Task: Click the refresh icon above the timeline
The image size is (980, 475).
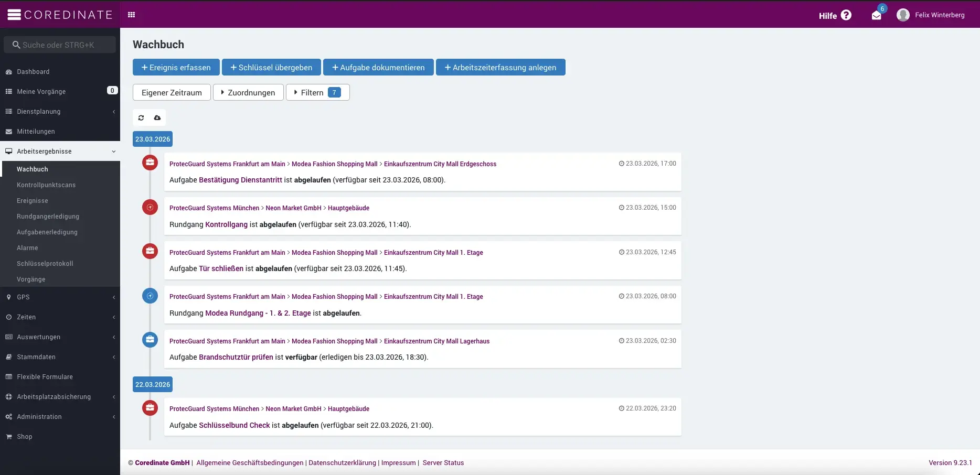Action: [141, 117]
